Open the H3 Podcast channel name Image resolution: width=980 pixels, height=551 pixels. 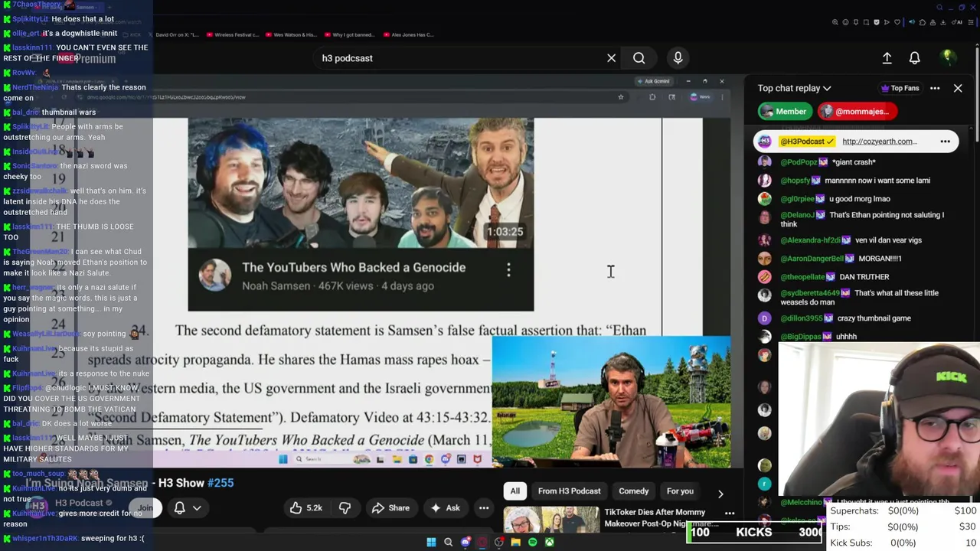pyautogui.click(x=77, y=503)
